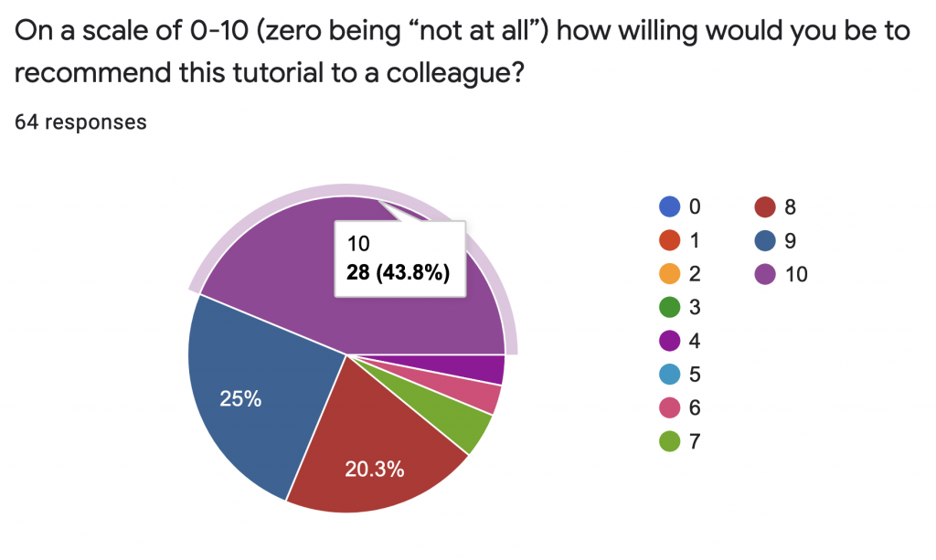
Task: Click the dark red legend dot for 8
Action: tap(762, 207)
